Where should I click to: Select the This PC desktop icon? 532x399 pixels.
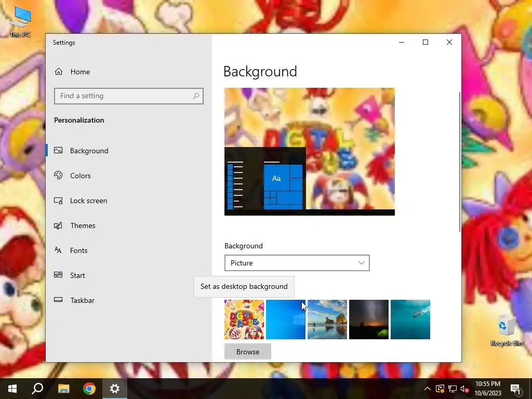click(20, 22)
